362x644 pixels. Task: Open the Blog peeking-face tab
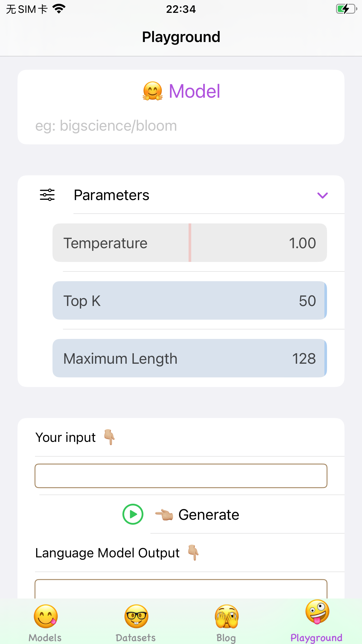(x=226, y=616)
